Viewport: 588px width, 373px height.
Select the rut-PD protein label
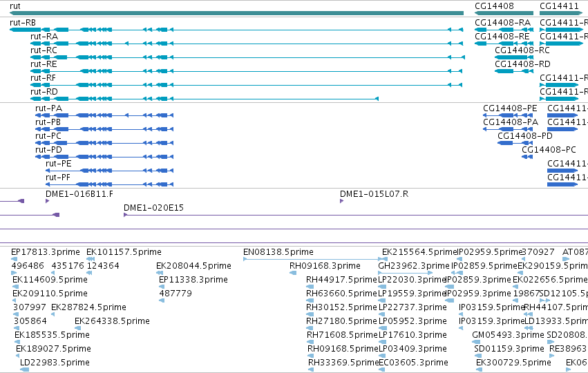click(x=49, y=150)
